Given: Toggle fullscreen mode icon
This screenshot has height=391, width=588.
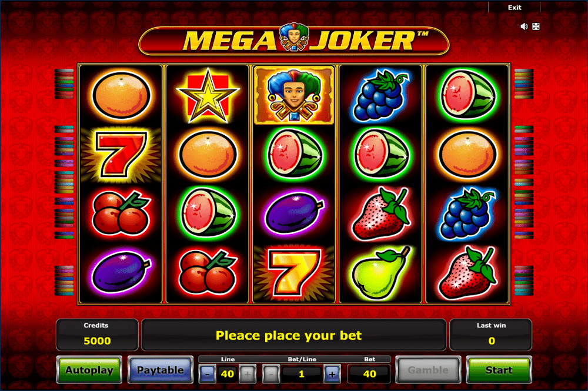Looking at the screenshot, I should click(x=536, y=26).
